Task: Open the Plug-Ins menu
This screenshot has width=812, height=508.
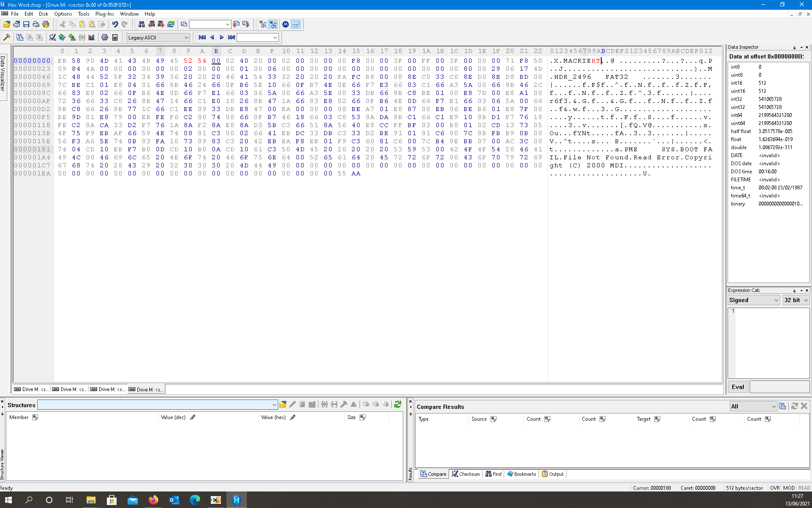Action: [105, 14]
